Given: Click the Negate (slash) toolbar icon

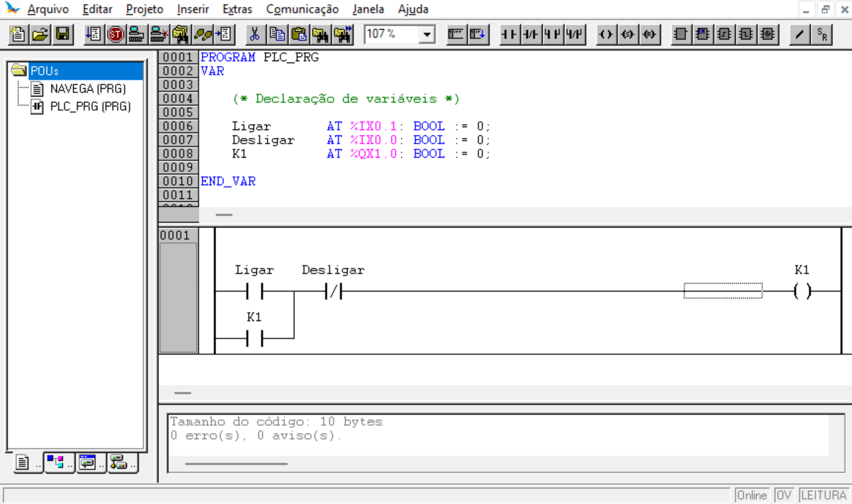Looking at the screenshot, I should [x=799, y=34].
